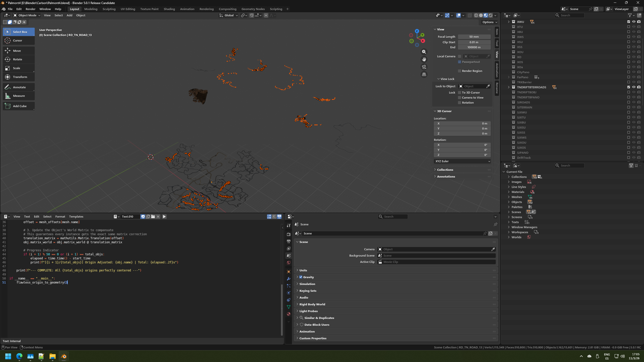Click the Run Script play button

[164, 217]
